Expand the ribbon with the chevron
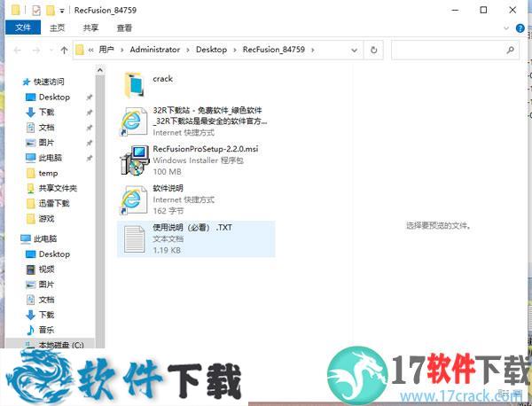532x406 pixels. tap(506, 28)
